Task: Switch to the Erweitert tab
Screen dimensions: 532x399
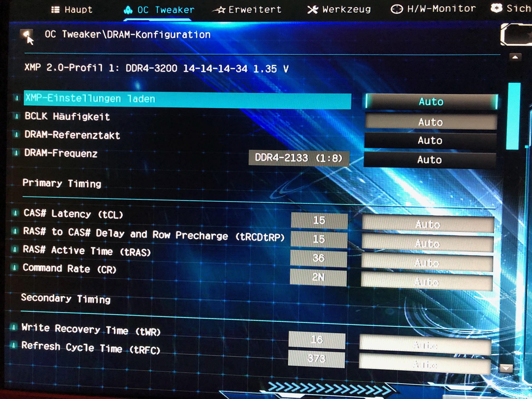Action: pos(255,10)
